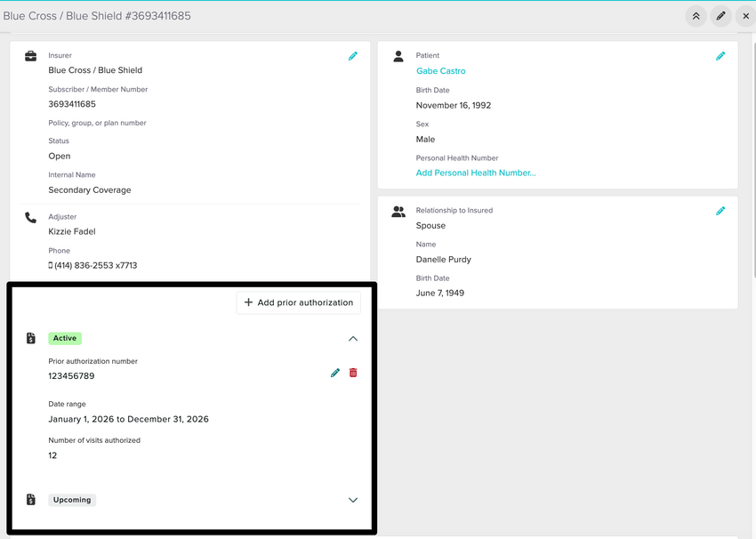Delete prior authorization 123456789 with trash icon
The width and height of the screenshot is (756, 539).
click(353, 373)
